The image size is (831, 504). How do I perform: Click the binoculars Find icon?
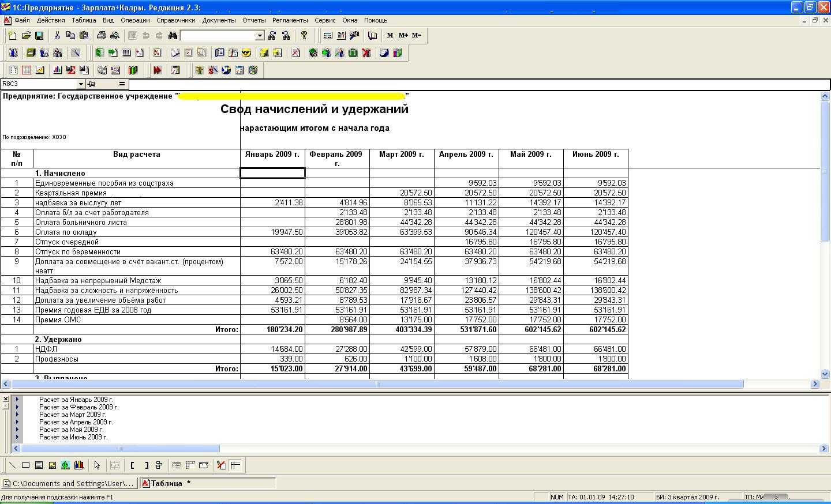click(173, 36)
